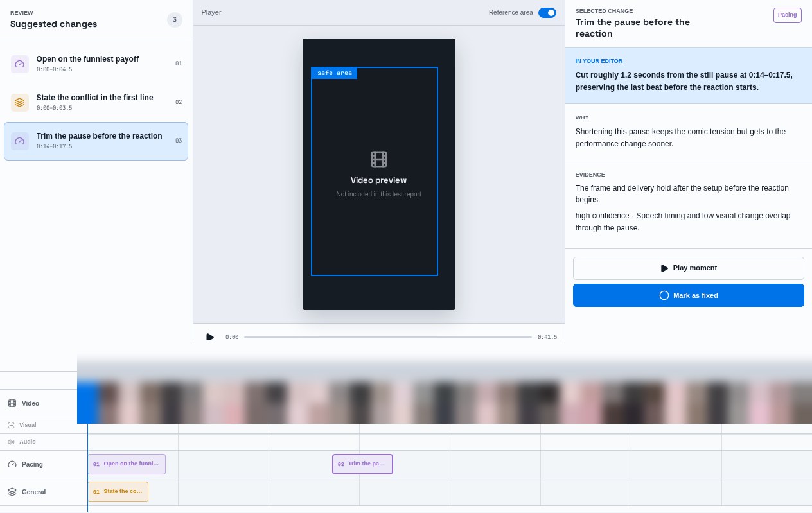The width and height of the screenshot is (812, 513).
Task: Click the Pacing tag on the selected change
Action: pyautogui.click(x=788, y=15)
